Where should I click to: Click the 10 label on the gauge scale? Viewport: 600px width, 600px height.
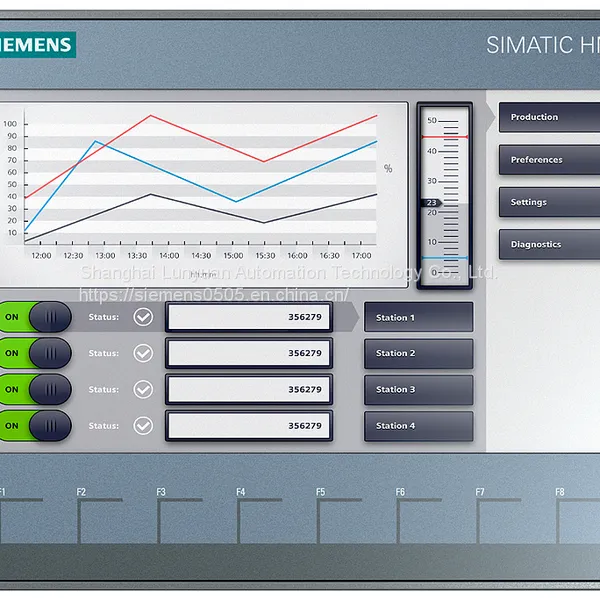432,242
